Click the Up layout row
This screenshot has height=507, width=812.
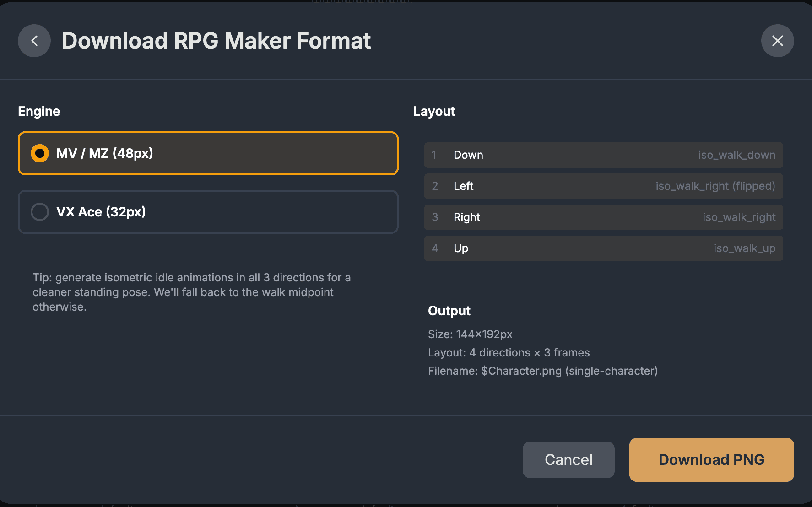[603, 248]
